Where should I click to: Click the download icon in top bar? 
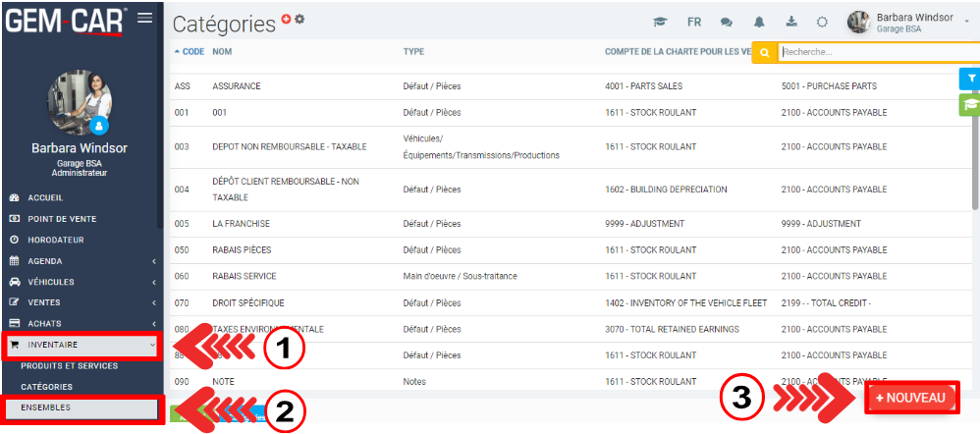click(791, 23)
